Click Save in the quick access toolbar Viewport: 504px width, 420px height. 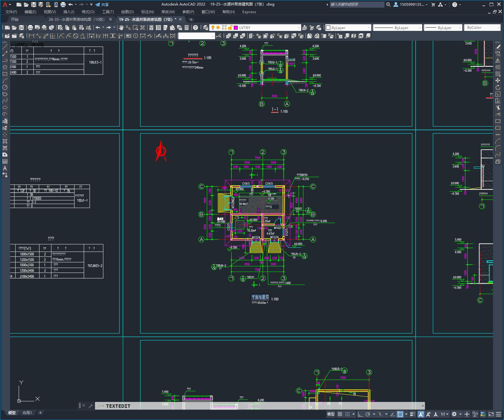point(34,5)
